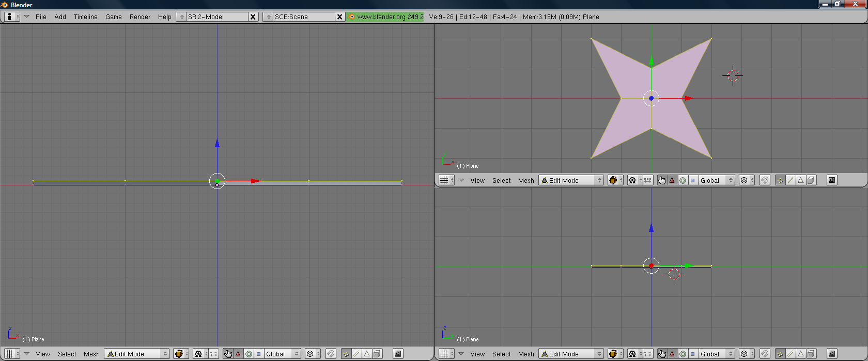Screen dimensions: 868x361
Task: Open Global orientation dropdown in left viewport
Action: 283,354
